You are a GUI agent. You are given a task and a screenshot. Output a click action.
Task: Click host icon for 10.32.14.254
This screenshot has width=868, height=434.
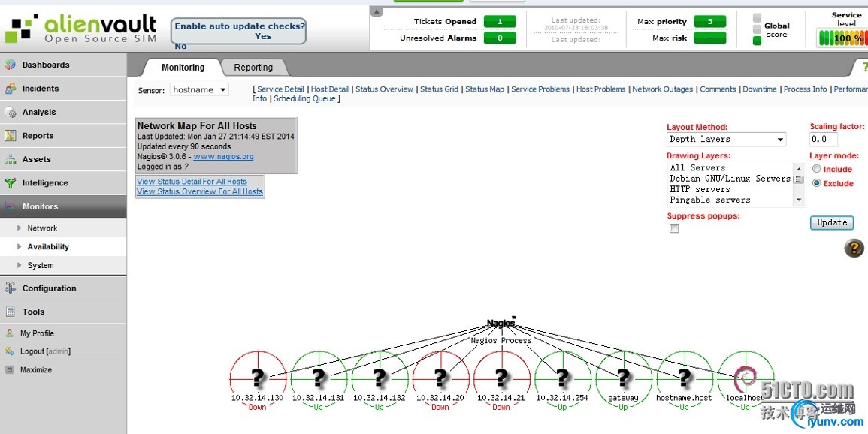tap(562, 378)
